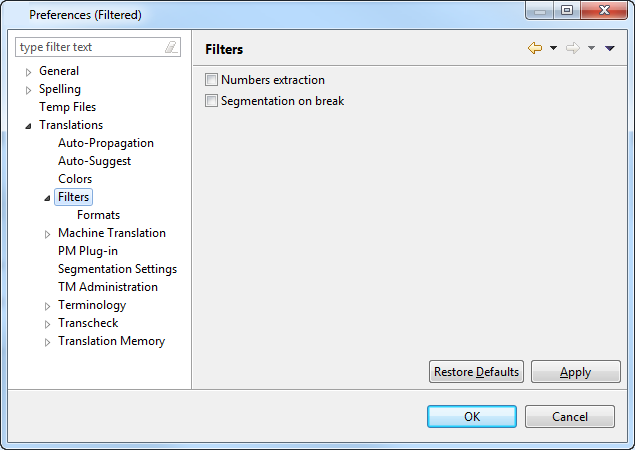Open the view menu triangle icon
This screenshot has width=635, height=450.
[x=609, y=48]
